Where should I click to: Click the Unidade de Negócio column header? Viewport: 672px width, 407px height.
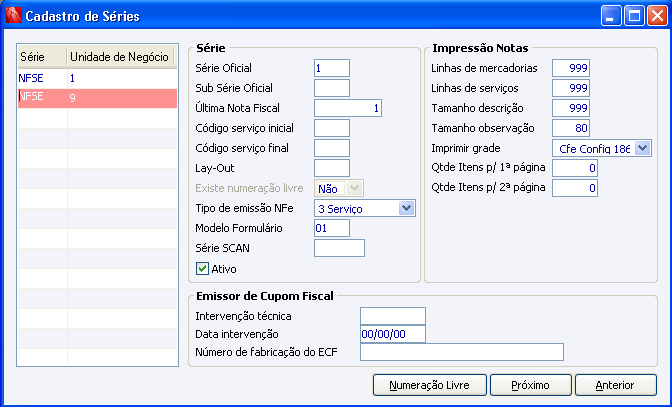pos(120,57)
